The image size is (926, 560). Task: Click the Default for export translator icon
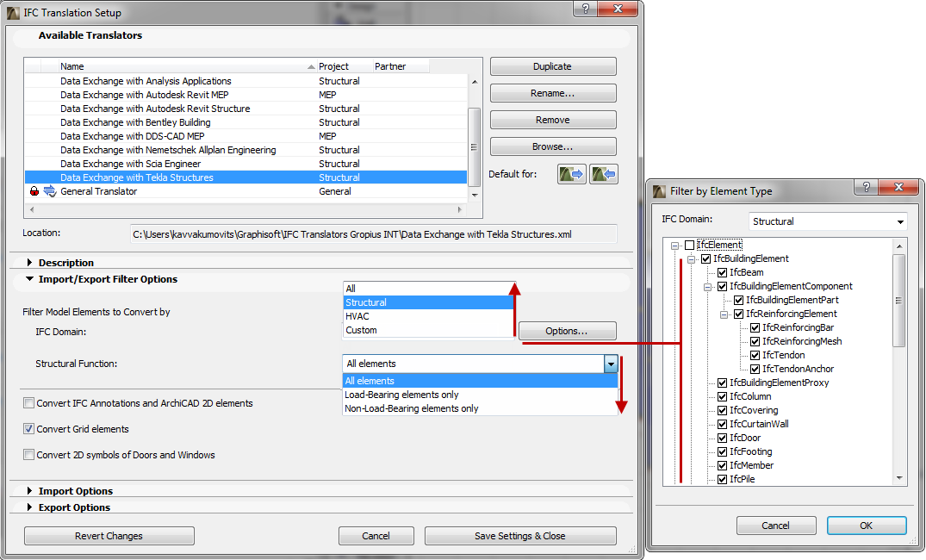click(x=572, y=174)
